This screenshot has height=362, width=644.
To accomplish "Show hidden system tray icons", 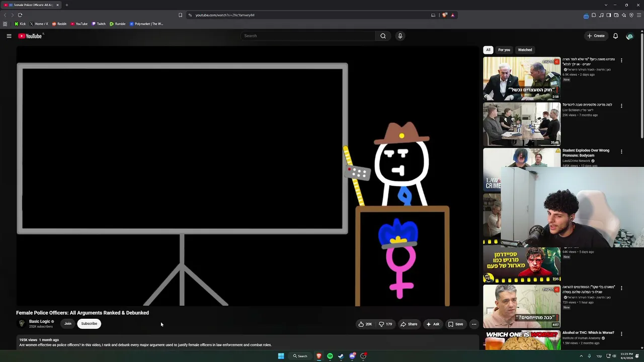I will [581, 356].
